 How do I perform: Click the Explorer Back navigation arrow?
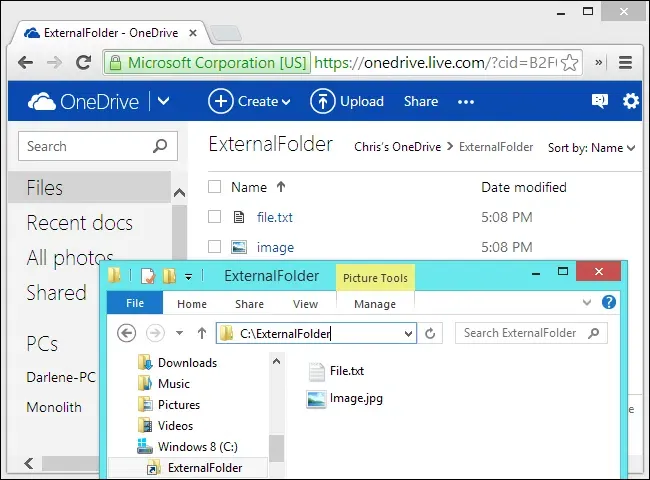127,333
